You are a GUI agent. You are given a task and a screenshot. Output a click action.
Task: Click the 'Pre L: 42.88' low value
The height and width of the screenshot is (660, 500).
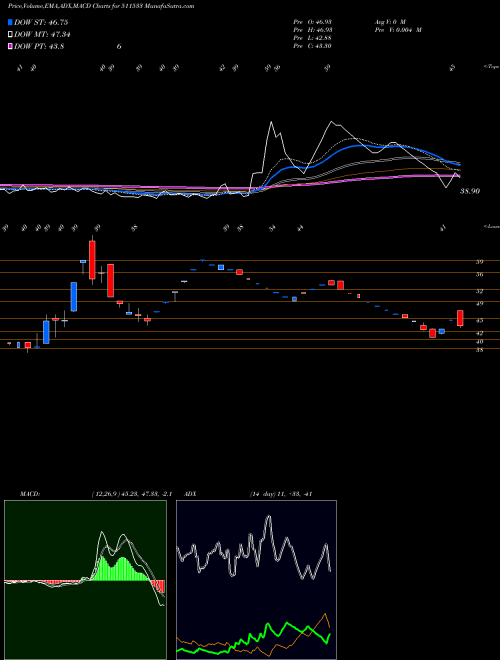312,38
